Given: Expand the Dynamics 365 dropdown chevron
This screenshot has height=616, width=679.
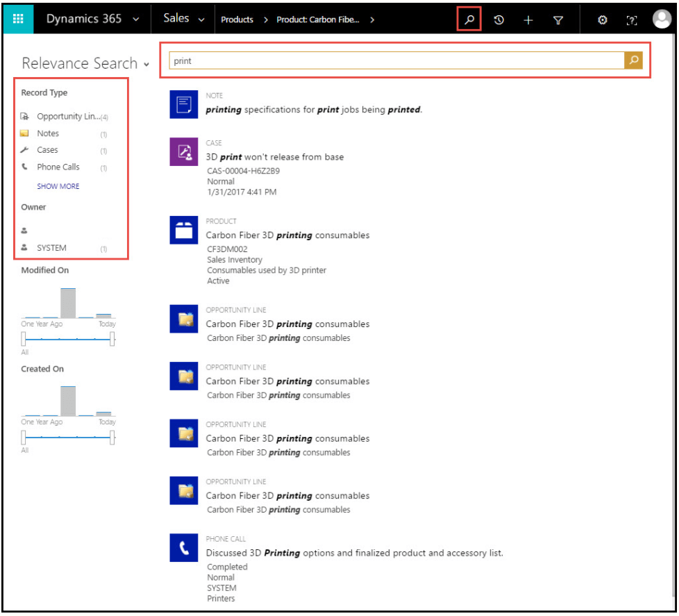Looking at the screenshot, I should pyautogui.click(x=136, y=19).
